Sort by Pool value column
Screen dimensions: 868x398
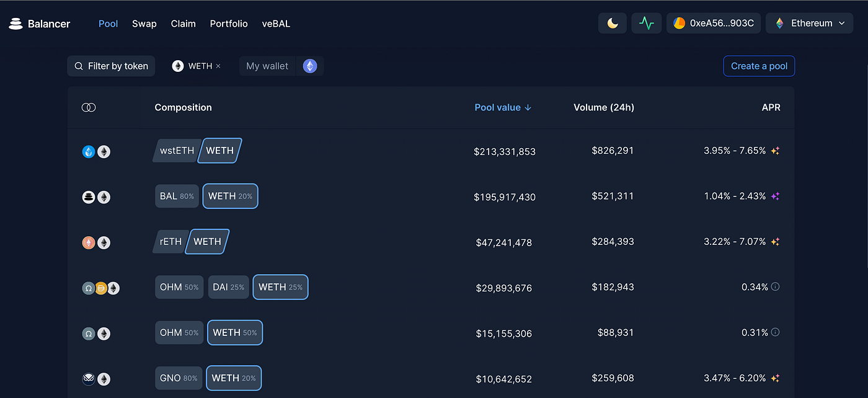tap(503, 107)
